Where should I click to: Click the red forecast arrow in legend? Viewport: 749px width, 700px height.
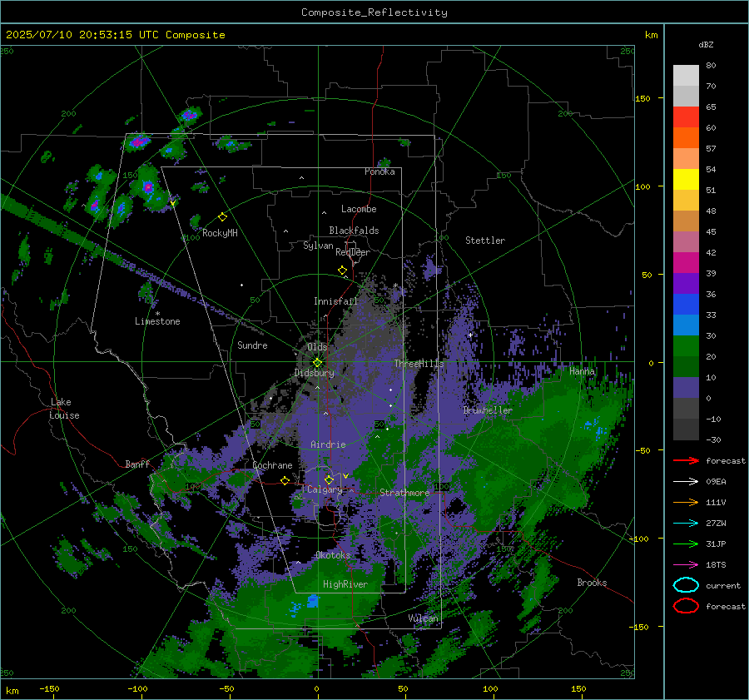point(686,460)
